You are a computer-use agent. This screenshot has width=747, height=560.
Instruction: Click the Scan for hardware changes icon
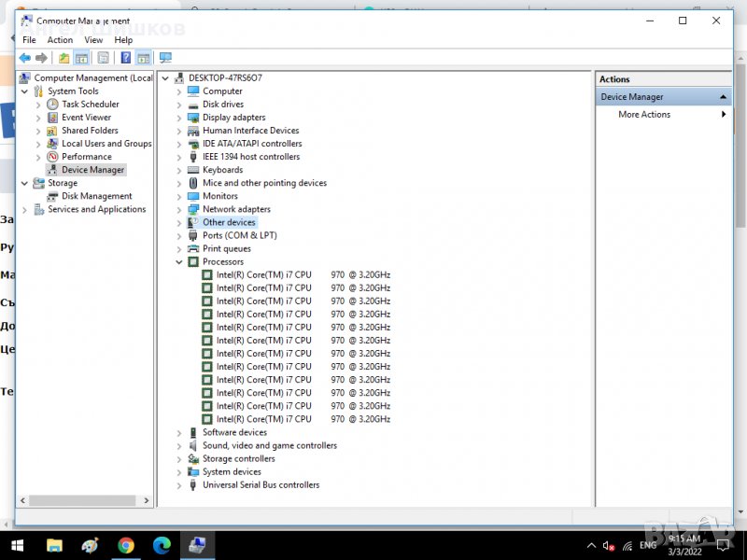point(165,58)
